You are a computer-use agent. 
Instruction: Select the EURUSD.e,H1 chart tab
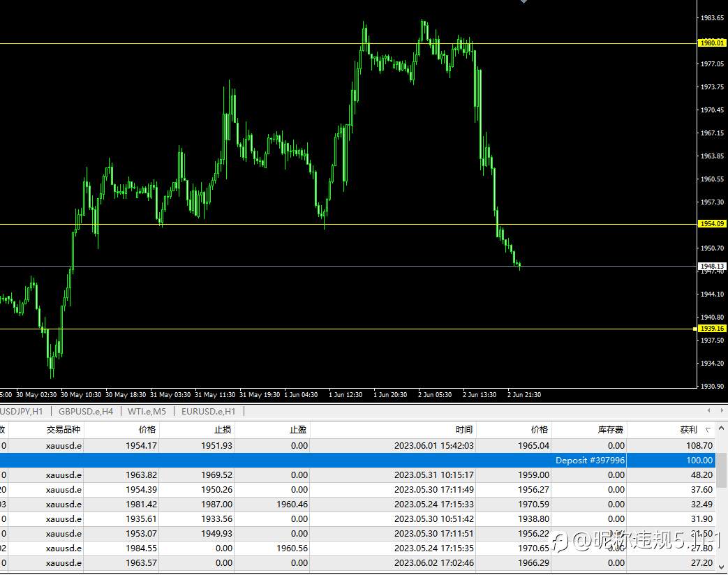click(209, 412)
